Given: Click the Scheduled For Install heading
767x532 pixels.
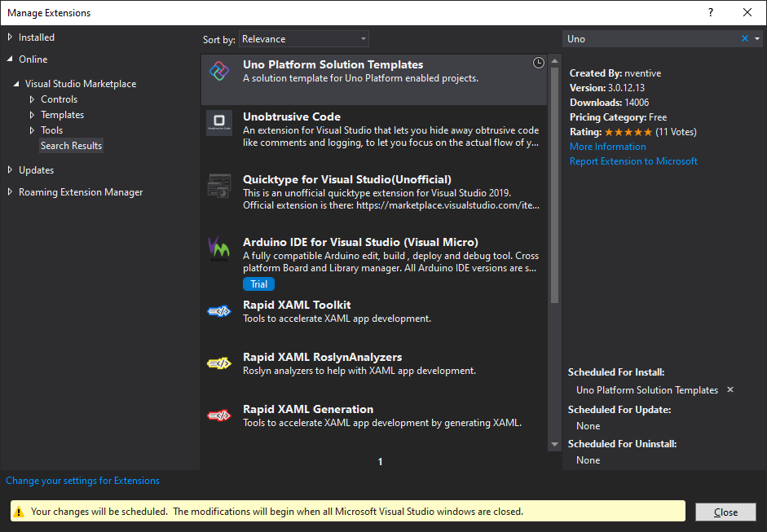Looking at the screenshot, I should [616, 372].
